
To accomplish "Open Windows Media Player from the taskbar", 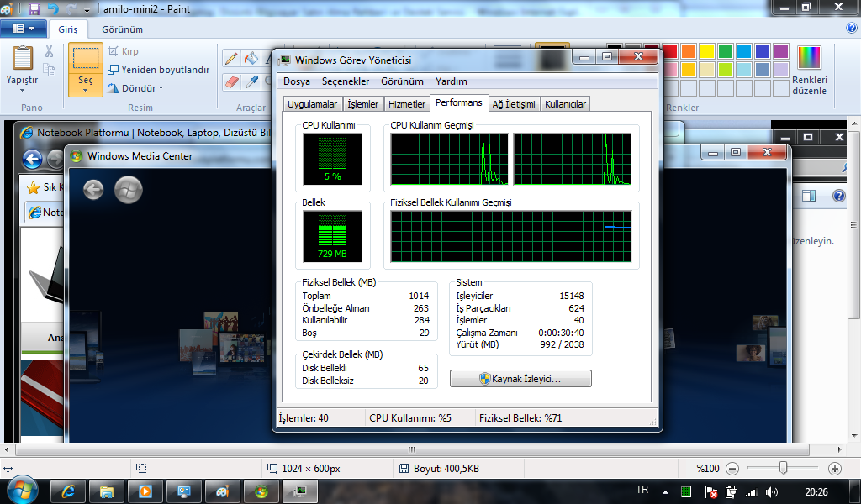I will pos(145,492).
